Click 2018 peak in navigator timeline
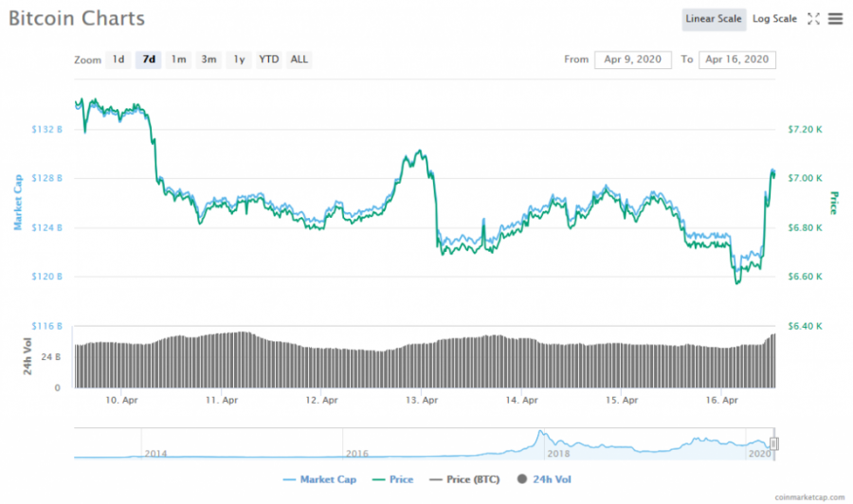Screen dimensions: 853x504 (x=540, y=433)
